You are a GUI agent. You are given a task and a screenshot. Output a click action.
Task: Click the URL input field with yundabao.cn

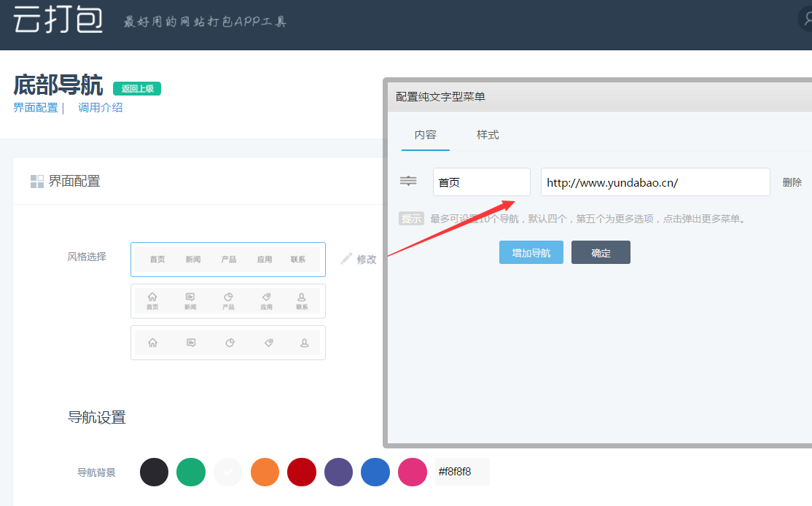click(655, 182)
